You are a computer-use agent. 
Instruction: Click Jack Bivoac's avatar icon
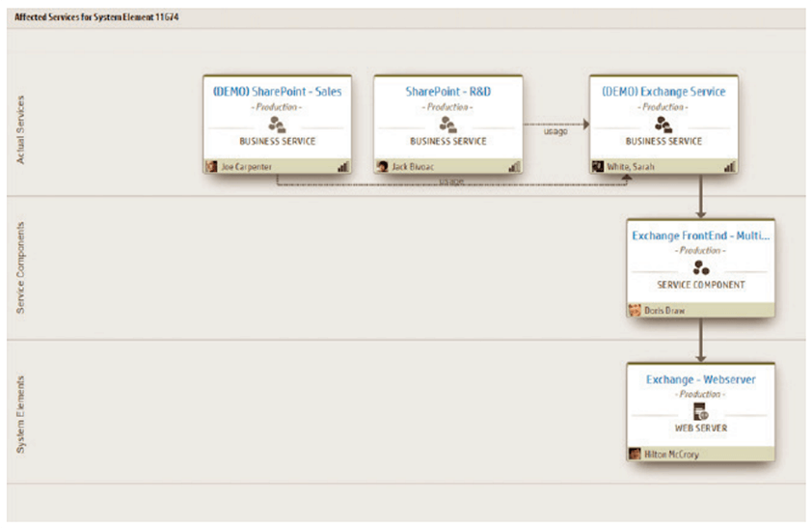[383, 166]
